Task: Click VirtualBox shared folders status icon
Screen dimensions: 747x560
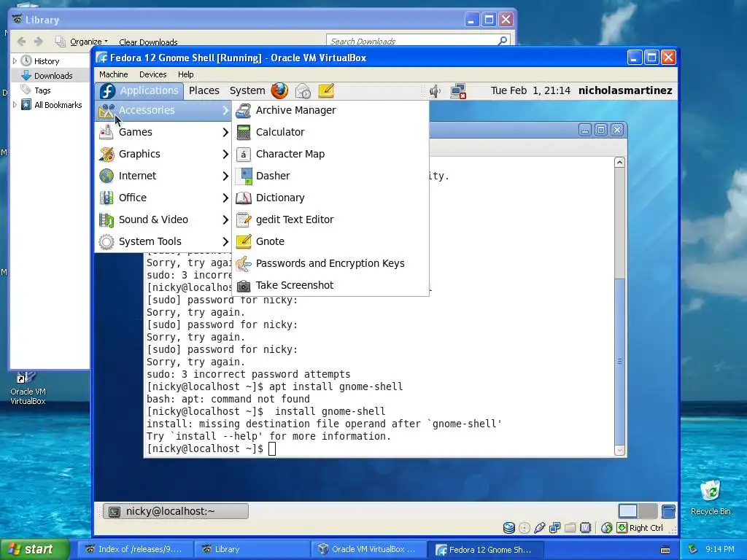Action: point(570,528)
